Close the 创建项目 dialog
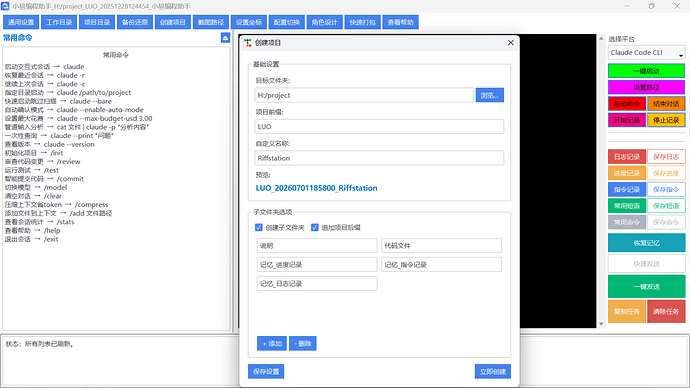690x388 pixels. click(510, 43)
